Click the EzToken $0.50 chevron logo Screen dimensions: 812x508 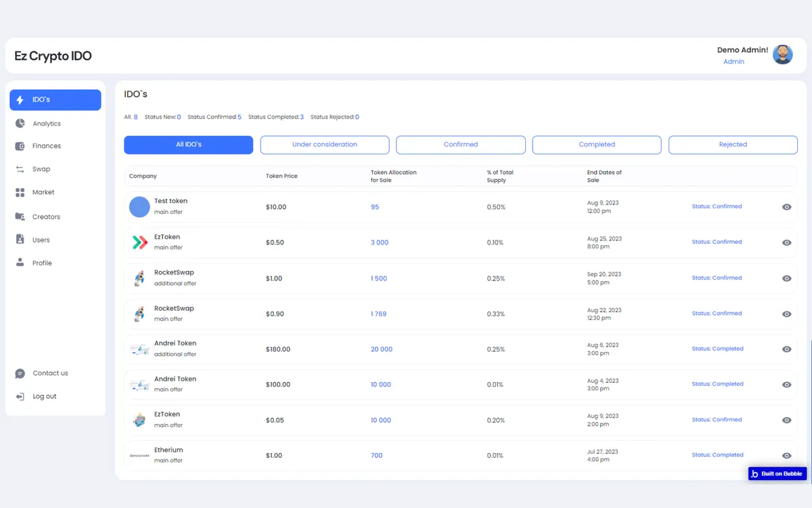pos(139,242)
